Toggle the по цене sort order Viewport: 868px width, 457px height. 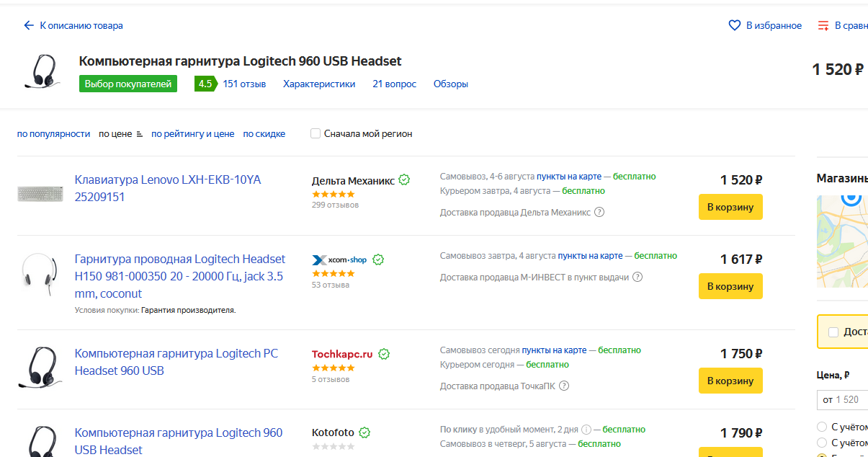point(120,133)
